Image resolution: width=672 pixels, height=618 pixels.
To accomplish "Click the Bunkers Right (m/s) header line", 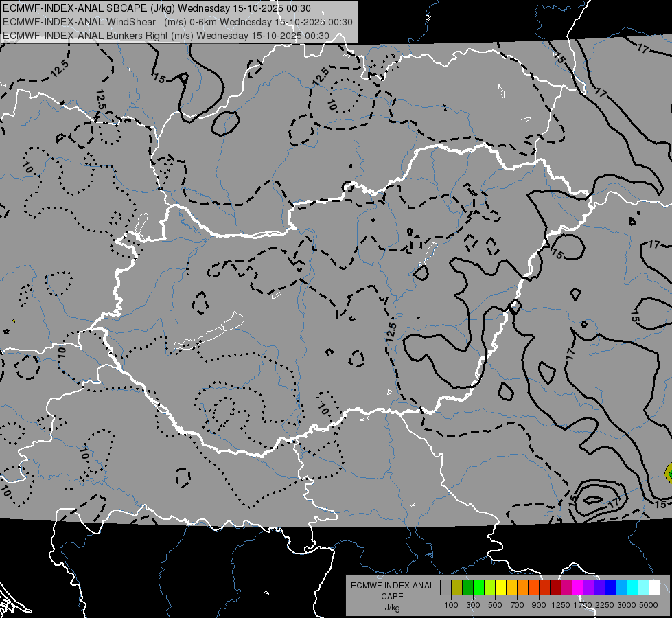I will tap(166, 36).
